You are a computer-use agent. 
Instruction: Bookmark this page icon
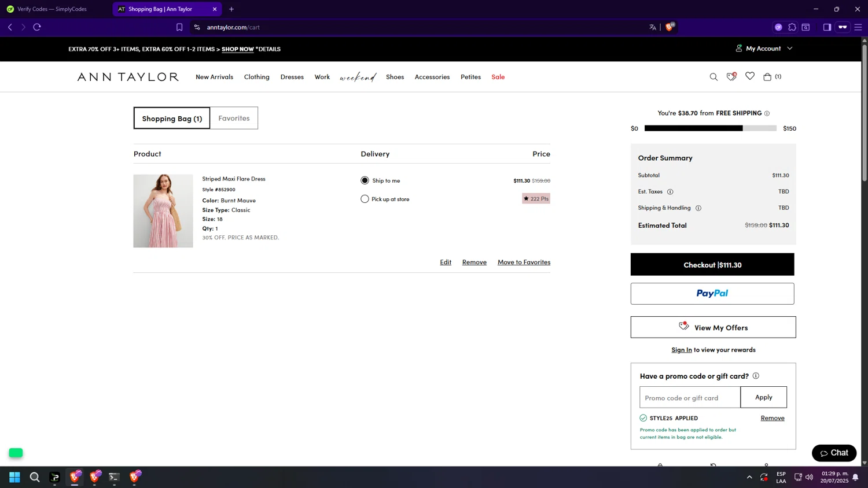click(x=179, y=27)
